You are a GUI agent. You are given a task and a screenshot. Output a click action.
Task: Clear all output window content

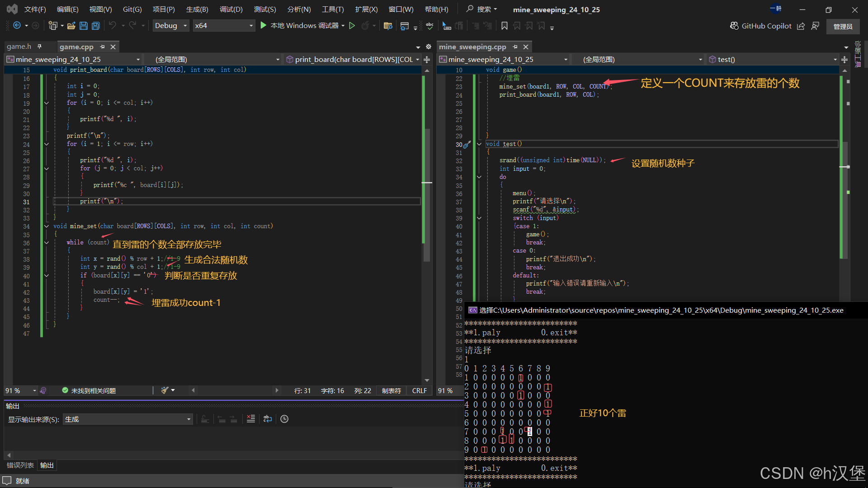(251, 419)
